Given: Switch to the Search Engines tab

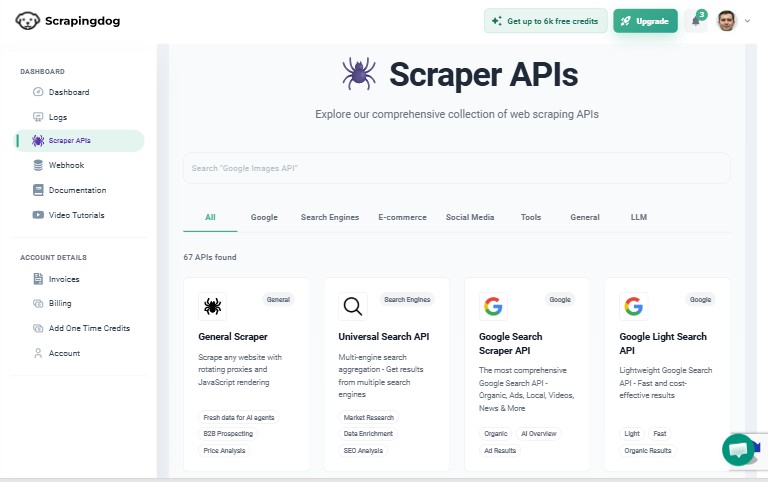Looking at the screenshot, I should (x=330, y=217).
